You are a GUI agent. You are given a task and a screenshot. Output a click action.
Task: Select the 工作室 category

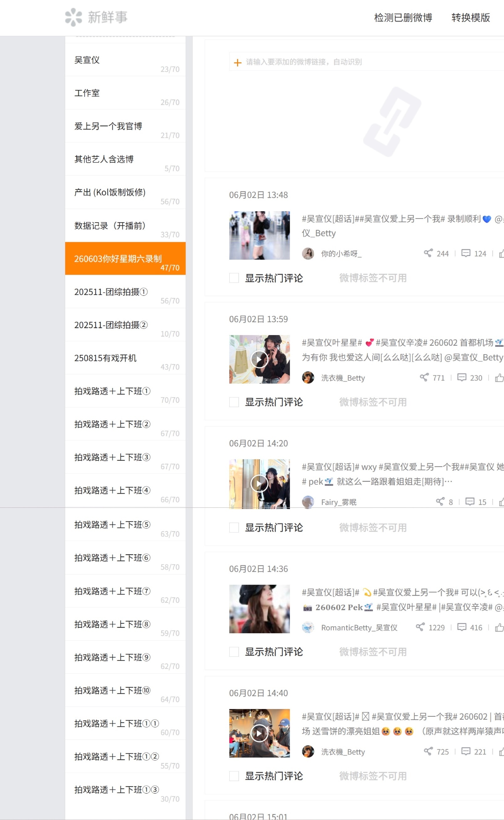tap(125, 93)
